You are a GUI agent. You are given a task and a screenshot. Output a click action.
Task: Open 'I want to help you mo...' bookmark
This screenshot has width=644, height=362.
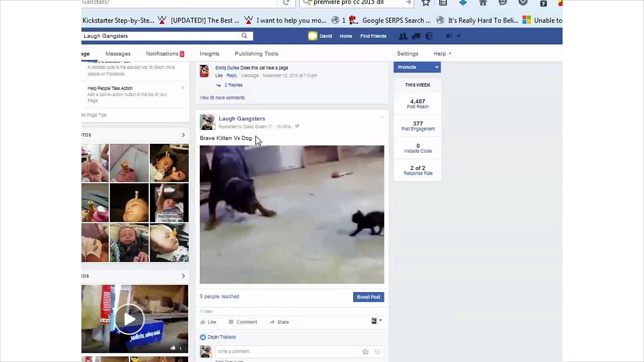point(285,21)
